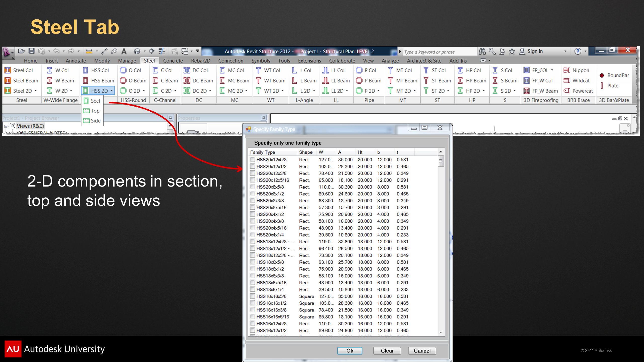Click the Wildcat brace tool
Image resolution: width=644 pixels, height=362 pixels.
click(x=577, y=81)
